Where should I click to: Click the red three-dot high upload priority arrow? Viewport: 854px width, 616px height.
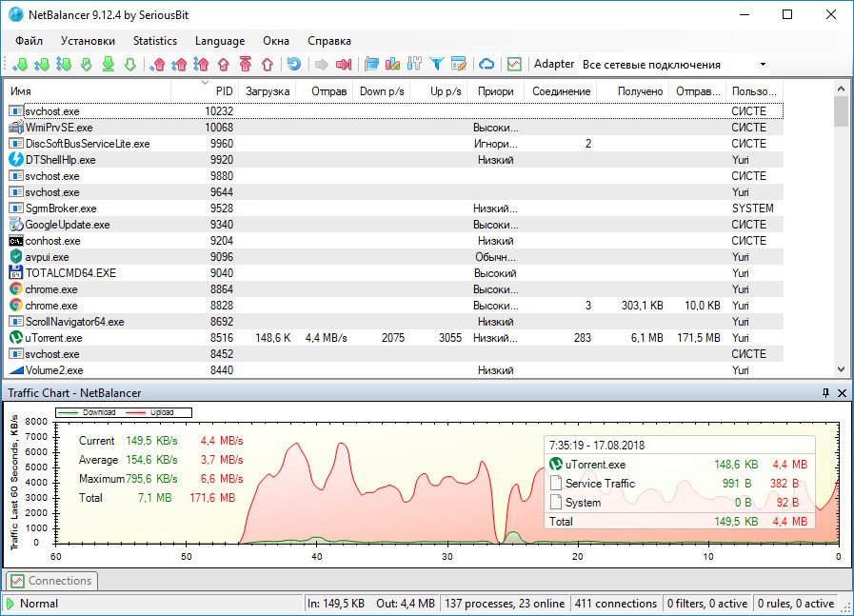coord(201,65)
